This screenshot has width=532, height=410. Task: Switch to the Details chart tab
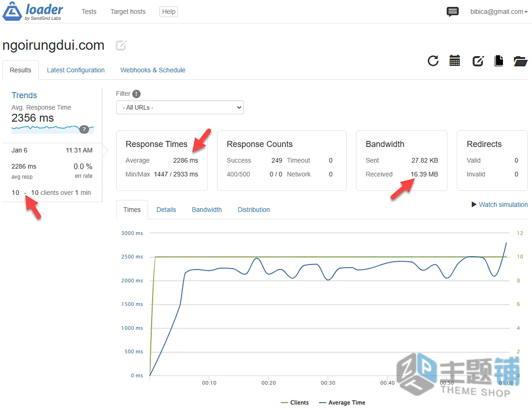pos(166,210)
